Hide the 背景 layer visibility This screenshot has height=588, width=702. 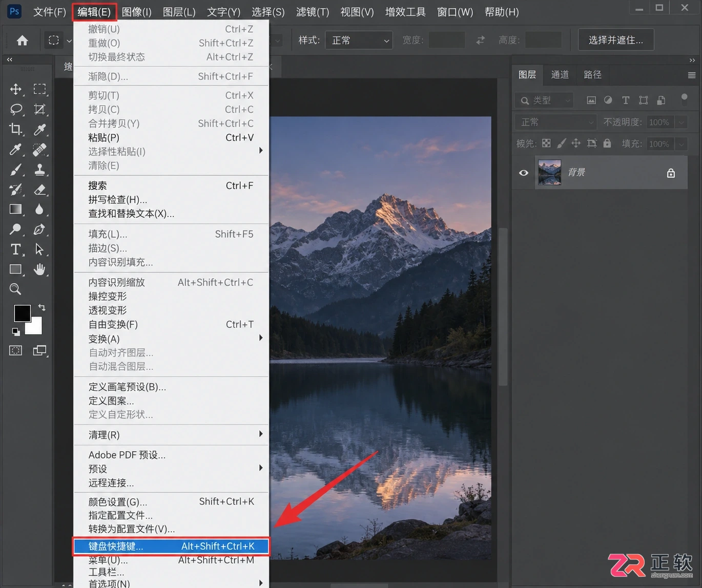[524, 173]
